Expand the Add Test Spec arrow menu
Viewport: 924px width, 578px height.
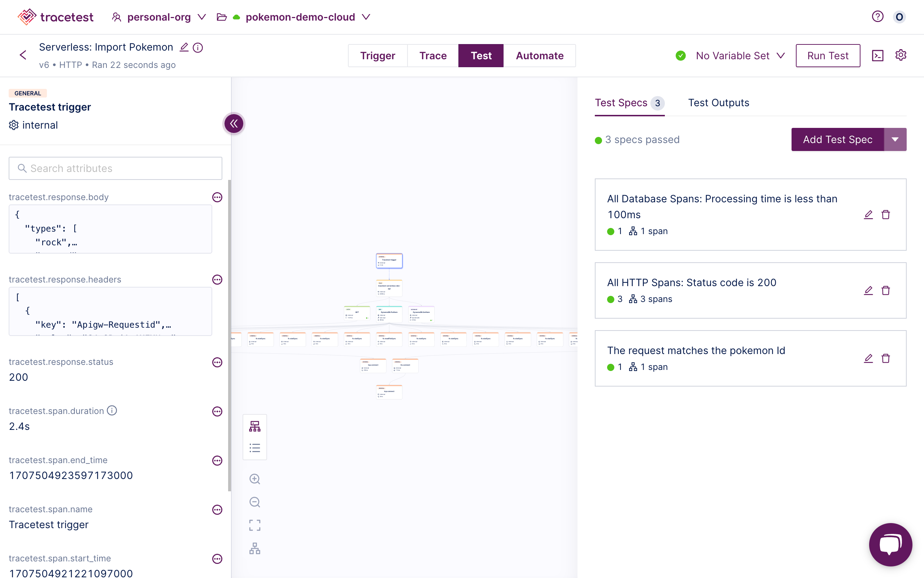point(895,139)
